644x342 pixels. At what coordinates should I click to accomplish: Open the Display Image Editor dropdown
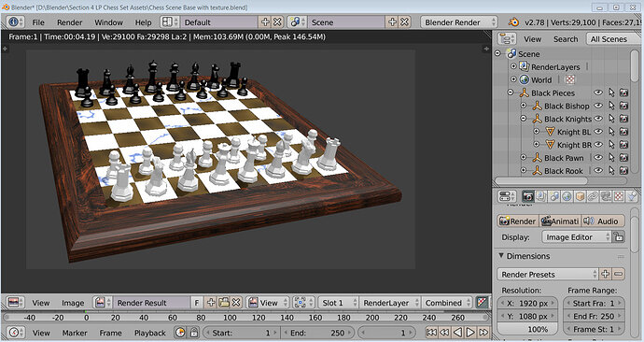[577, 237]
